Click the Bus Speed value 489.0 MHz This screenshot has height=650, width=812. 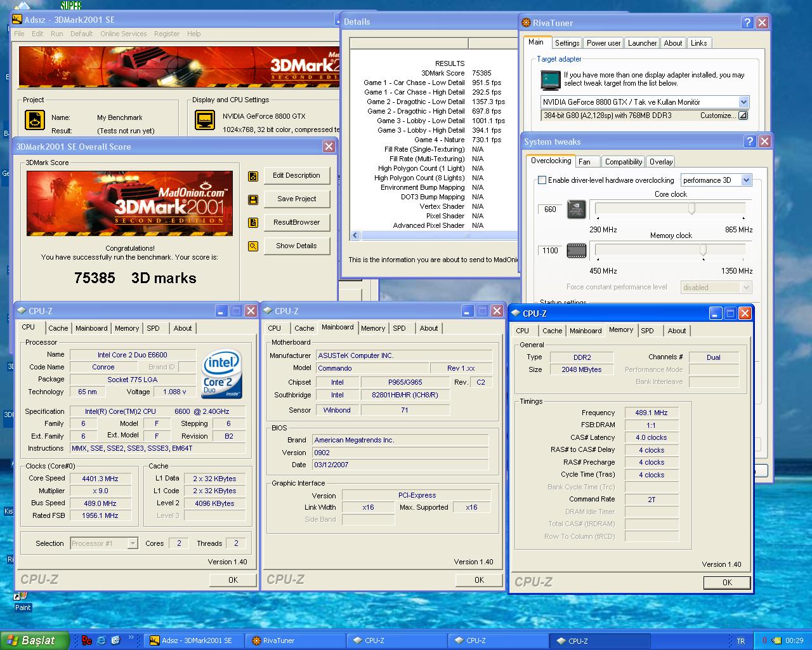[x=100, y=503]
